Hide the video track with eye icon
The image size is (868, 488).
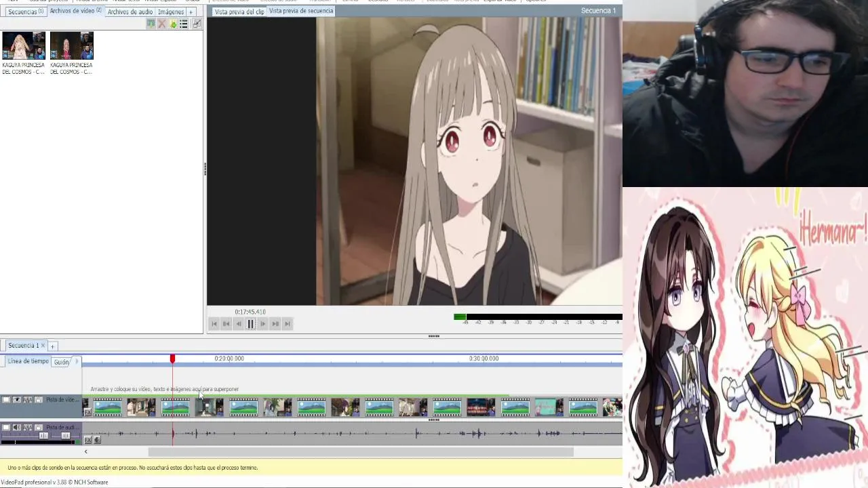point(17,400)
